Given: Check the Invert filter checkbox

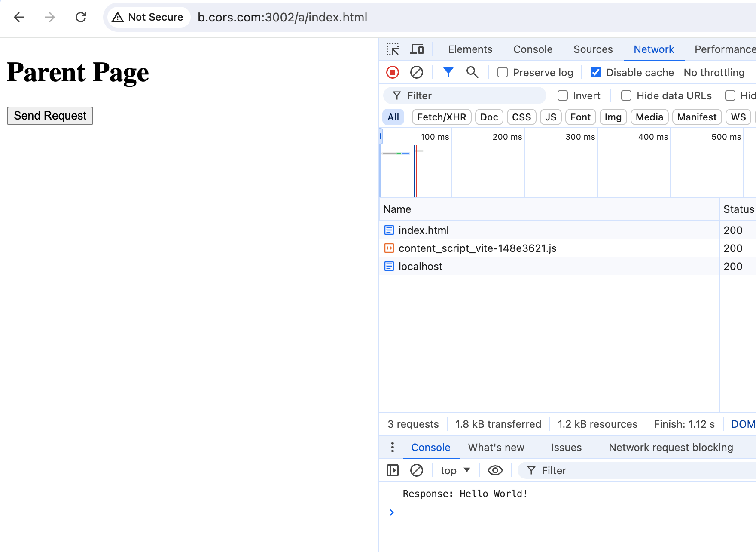Looking at the screenshot, I should 563,95.
